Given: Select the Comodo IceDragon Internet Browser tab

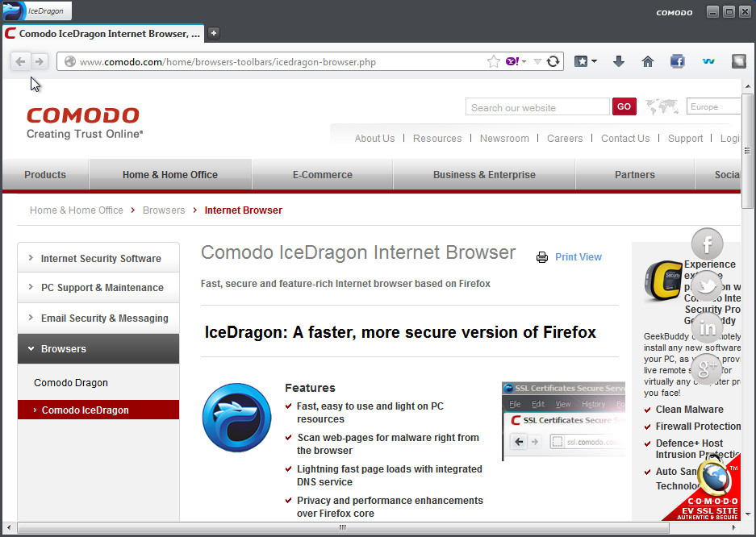Looking at the screenshot, I should point(103,33).
